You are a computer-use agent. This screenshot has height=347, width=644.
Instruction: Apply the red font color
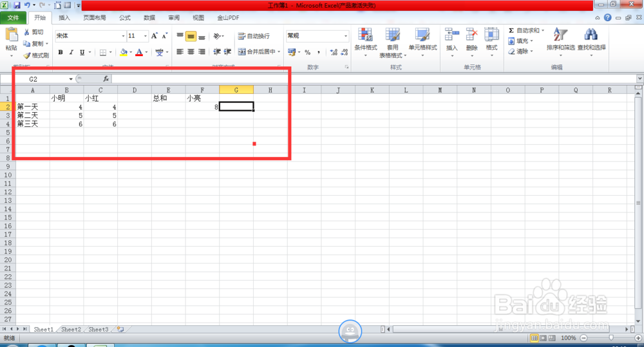[139, 52]
